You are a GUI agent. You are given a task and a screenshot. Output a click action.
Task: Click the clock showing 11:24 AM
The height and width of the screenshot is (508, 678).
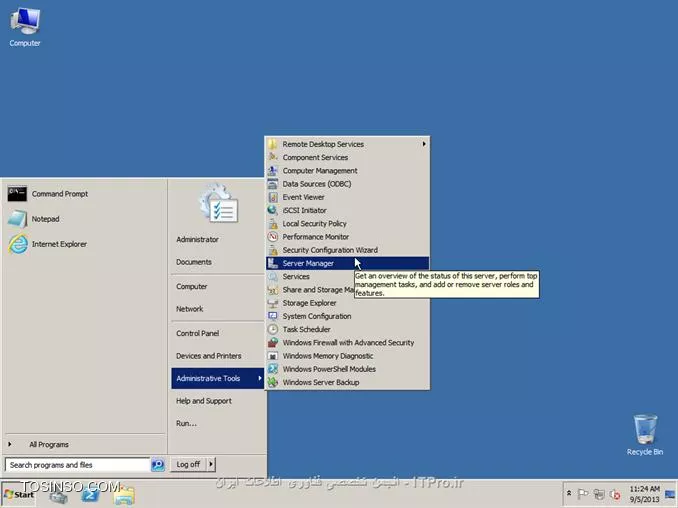(644, 494)
